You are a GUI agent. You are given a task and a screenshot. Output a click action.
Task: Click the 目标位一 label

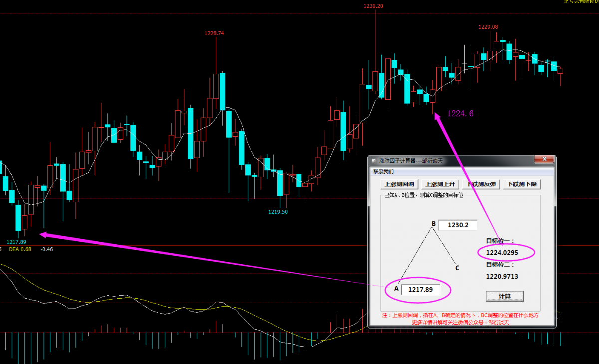pyautogui.click(x=500, y=240)
